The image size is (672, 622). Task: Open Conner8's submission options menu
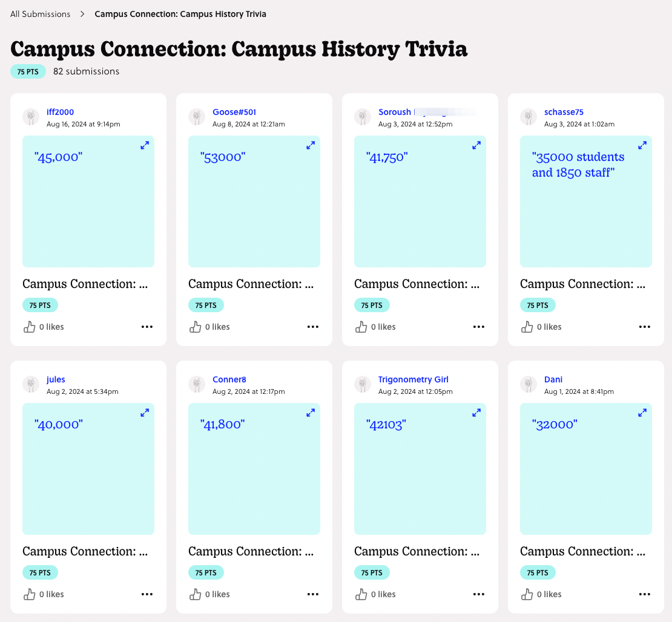pos(313,594)
